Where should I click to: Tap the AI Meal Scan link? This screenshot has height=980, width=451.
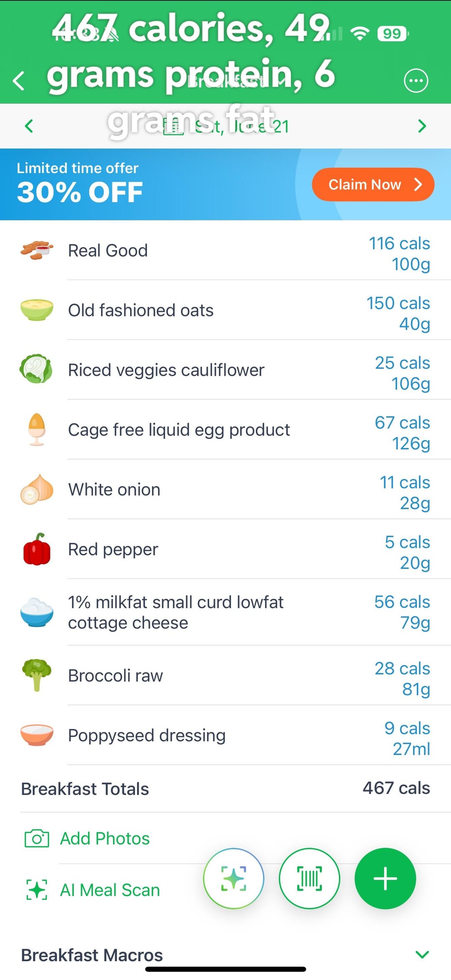point(110,890)
